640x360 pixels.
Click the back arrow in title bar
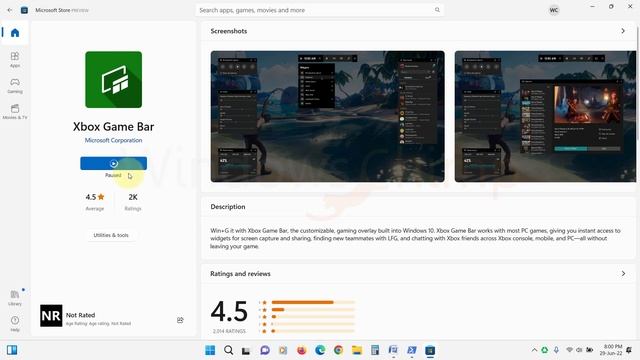10,10
